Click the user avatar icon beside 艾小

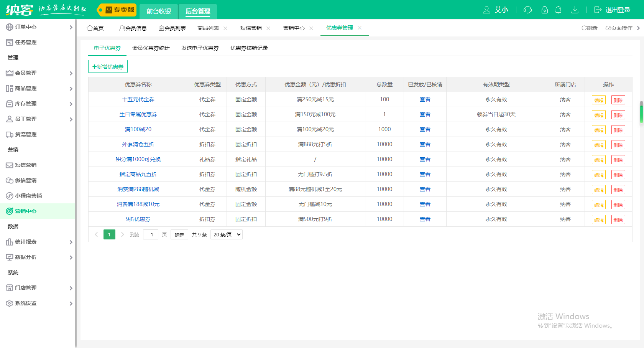(x=486, y=10)
